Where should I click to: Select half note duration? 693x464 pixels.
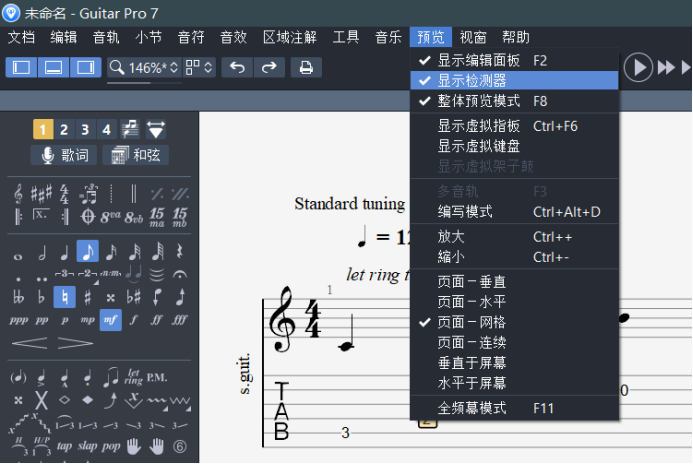click(x=42, y=253)
